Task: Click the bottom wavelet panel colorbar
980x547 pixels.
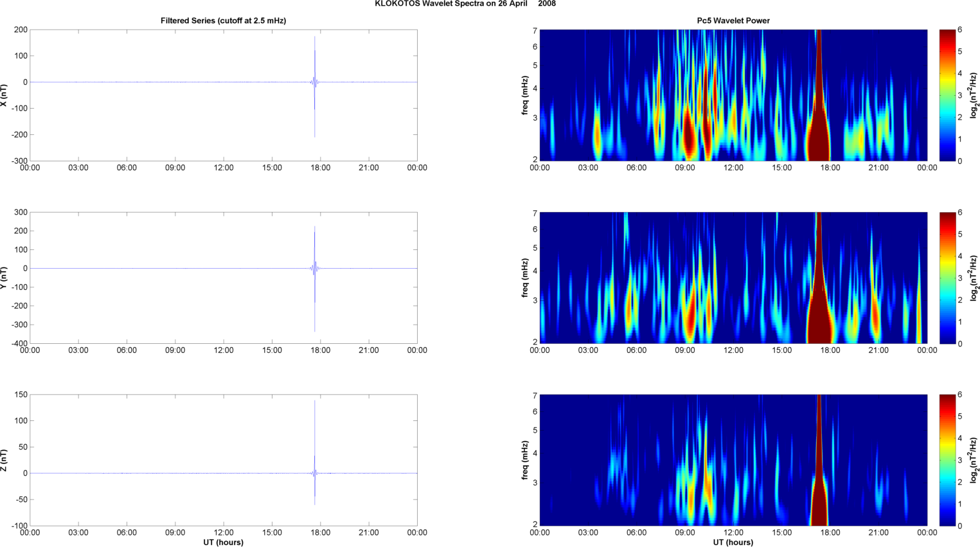Action: (x=947, y=460)
